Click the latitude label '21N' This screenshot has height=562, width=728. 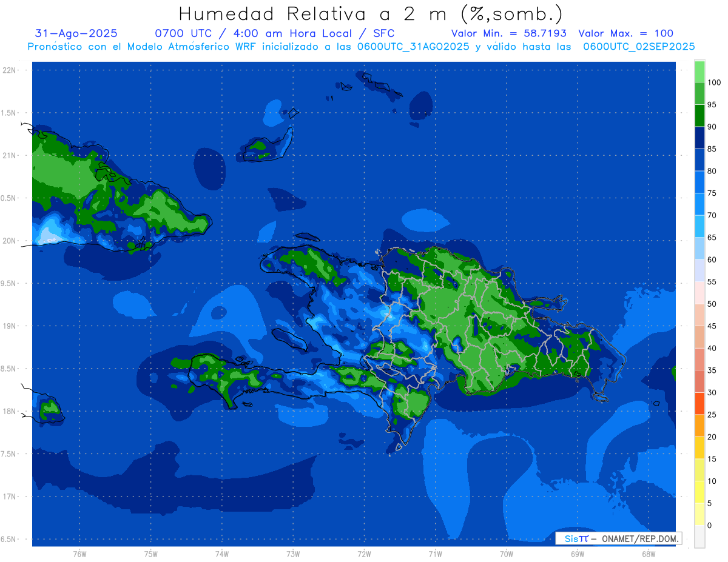coord(9,156)
